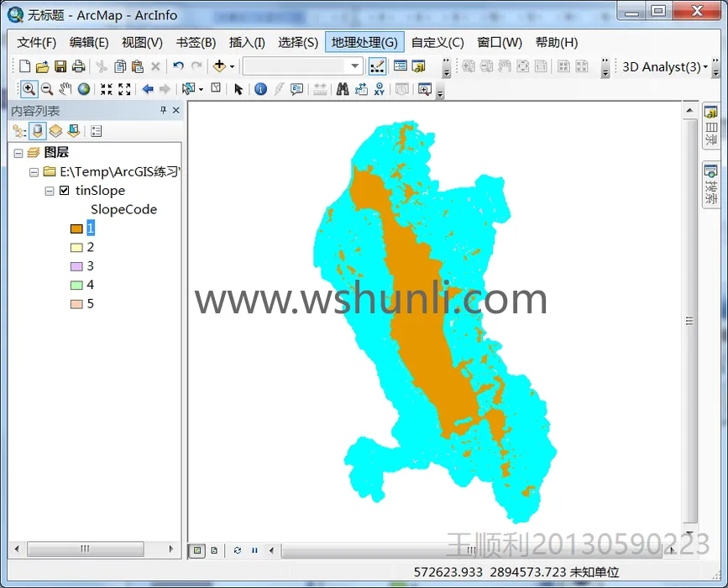
Task: Click yellow swatch for SlopeCode 2
Action: coord(76,248)
